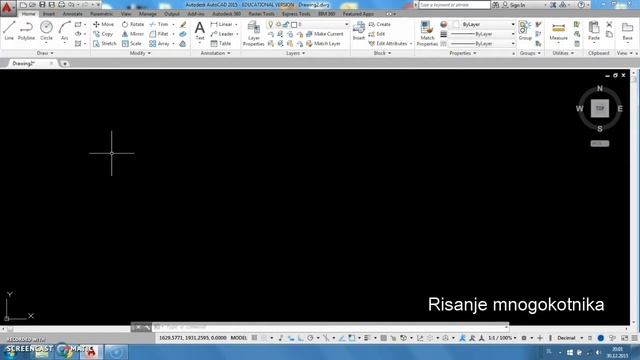Viewport: 640px width, 360px height.
Task: Click Edit Attributes button
Action: click(388, 43)
